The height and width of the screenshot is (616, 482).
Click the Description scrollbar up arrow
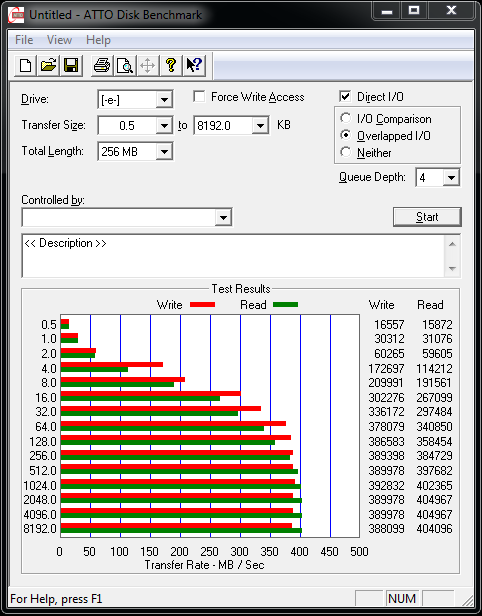pos(452,244)
